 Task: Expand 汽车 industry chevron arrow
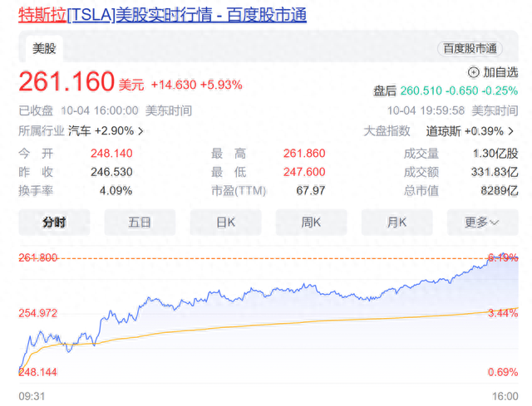pos(140,131)
